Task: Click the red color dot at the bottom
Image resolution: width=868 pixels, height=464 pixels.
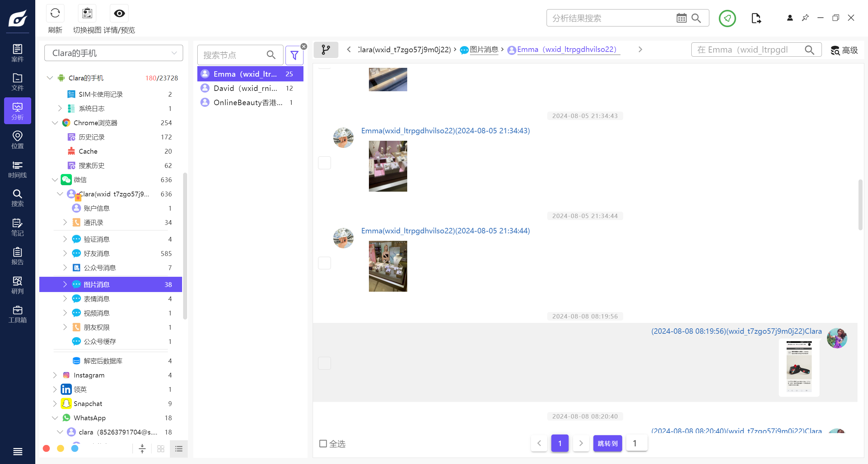Action: point(46,448)
